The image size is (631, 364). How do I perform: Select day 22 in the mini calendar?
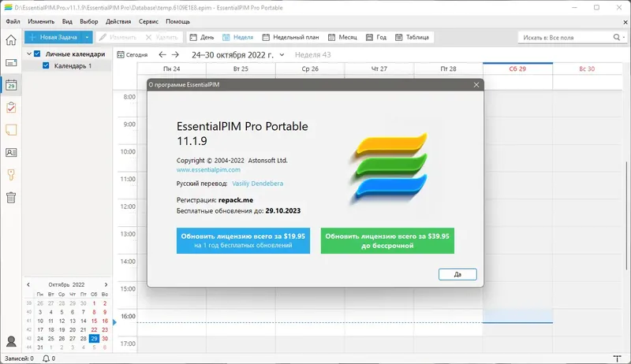(94, 329)
